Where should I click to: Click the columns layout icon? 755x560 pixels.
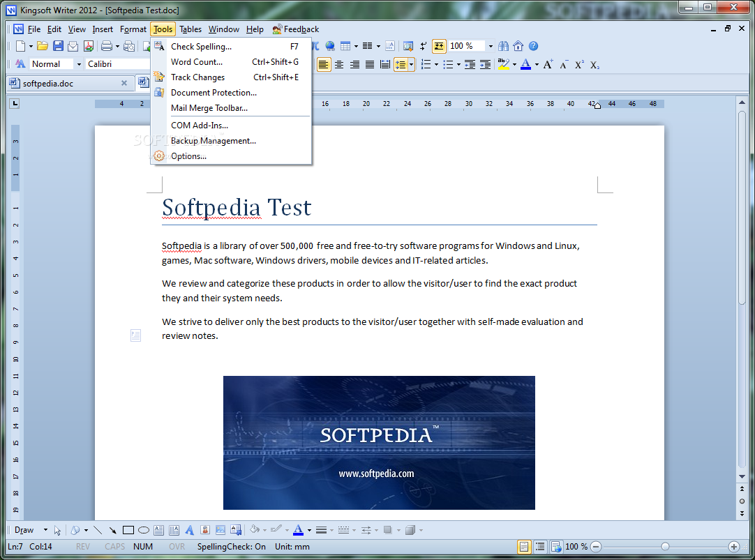368,46
